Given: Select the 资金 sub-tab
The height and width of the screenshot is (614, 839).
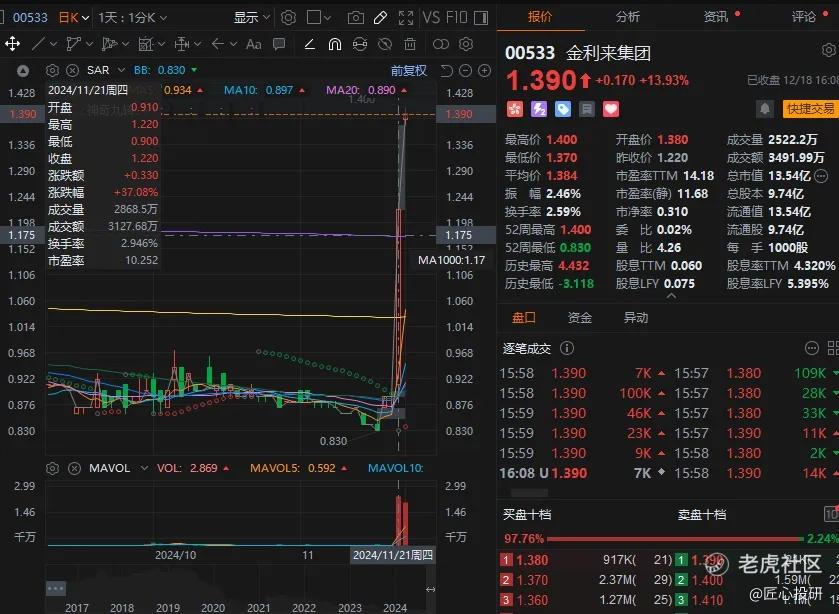Looking at the screenshot, I should (x=579, y=318).
